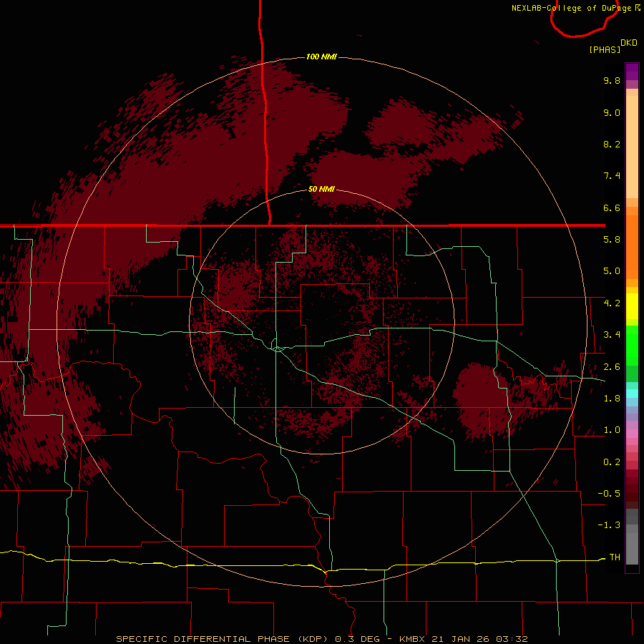Click the 5.8 colorbar value label

click(612, 240)
